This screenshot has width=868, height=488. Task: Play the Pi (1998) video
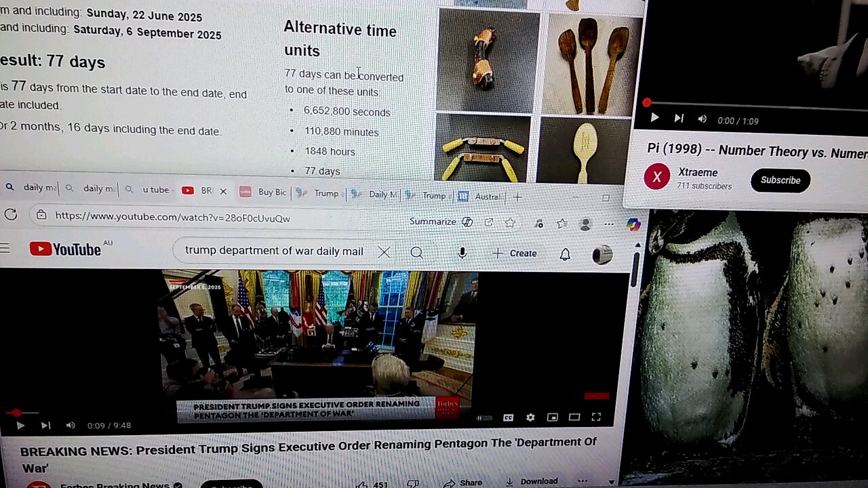654,118
